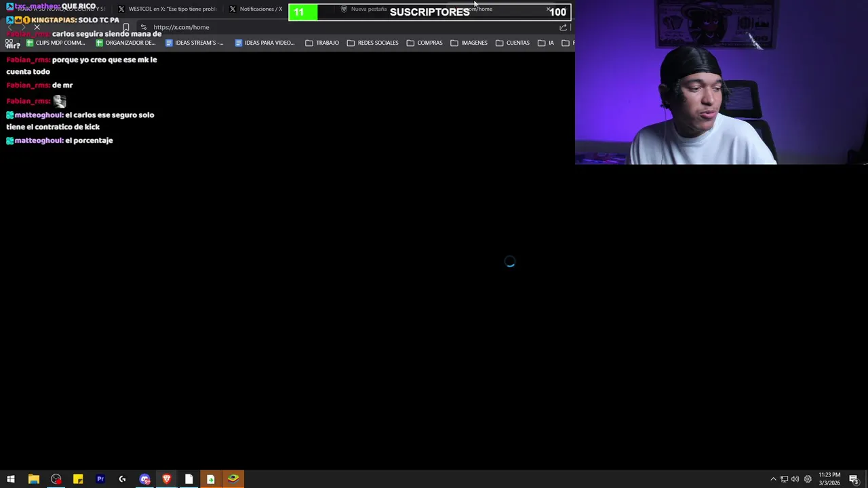Open File Explorer from the taskbar

point(33,479)
